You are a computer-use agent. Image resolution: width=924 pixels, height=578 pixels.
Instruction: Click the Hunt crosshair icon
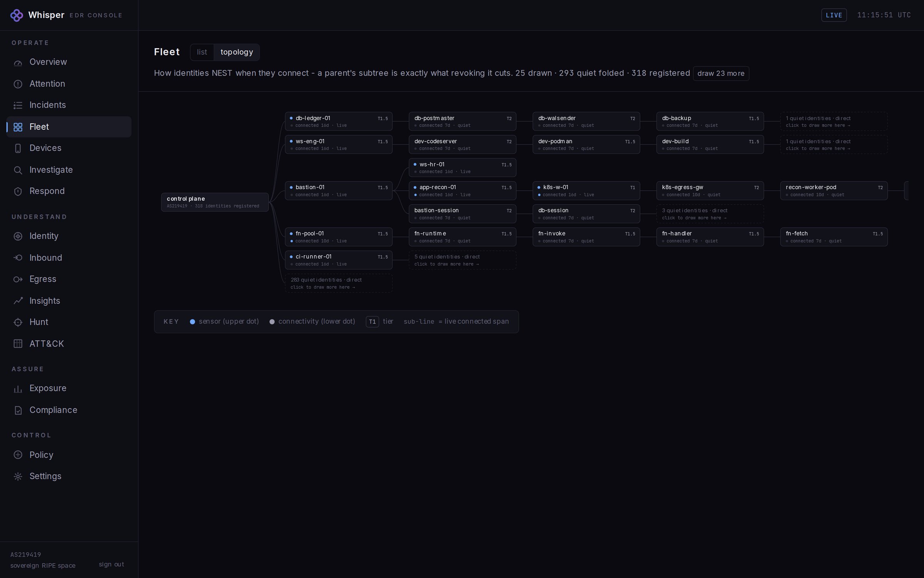pyautogui.click(x=18, y=322)
